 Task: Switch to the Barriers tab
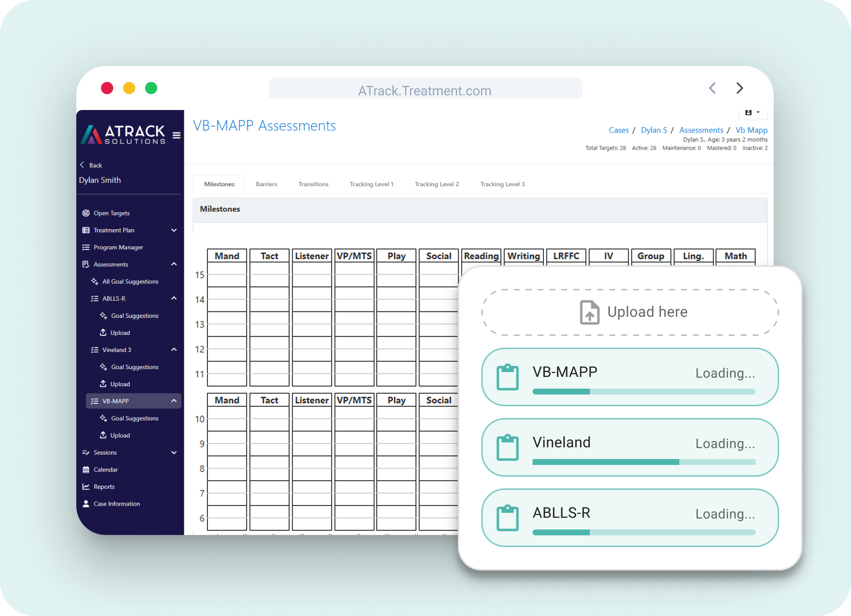[x=266, y=184]
